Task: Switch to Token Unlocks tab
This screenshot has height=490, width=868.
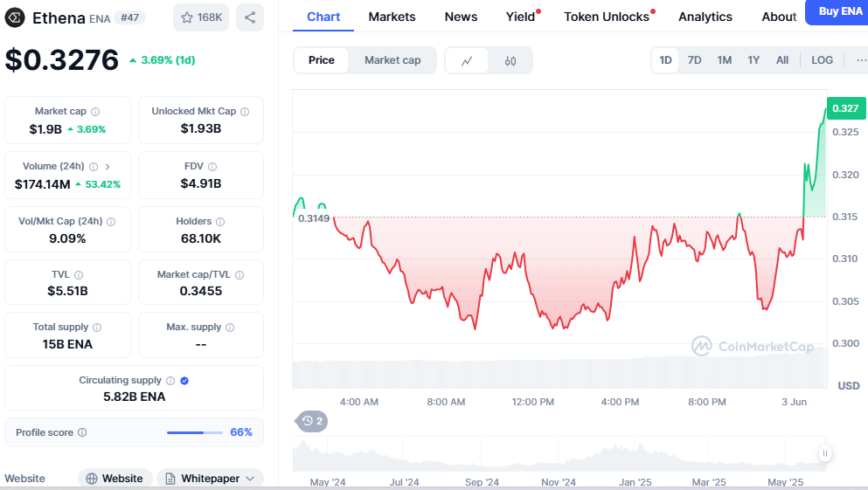Action: 607,17
